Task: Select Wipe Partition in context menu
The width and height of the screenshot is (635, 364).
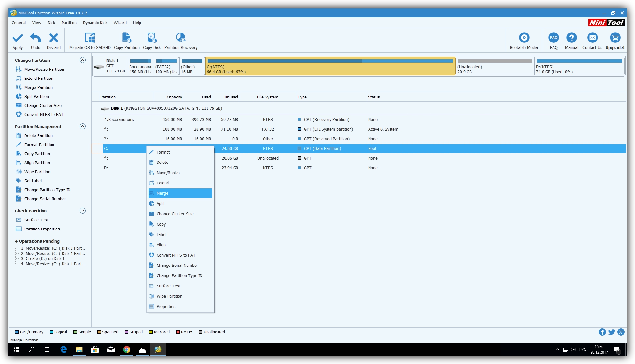Action: pyautogui.click(x=169, y=296)
